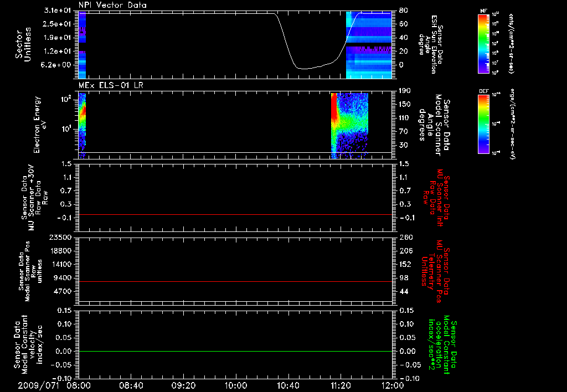Click the 08:40 time axis label
This screenshot has width=567, height=392.
[131, 385]
